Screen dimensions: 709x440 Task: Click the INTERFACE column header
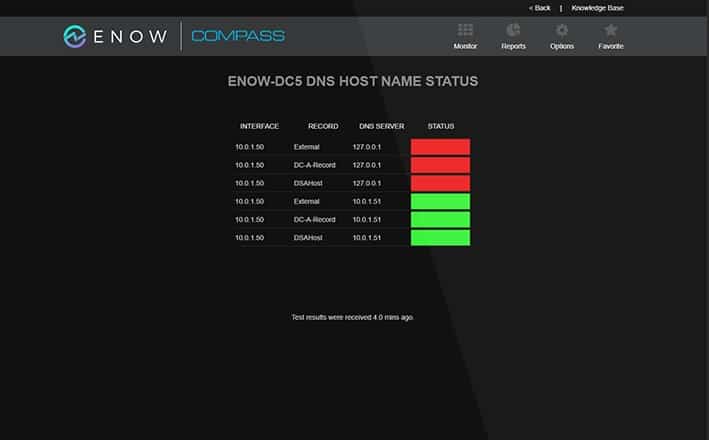[259, 126]
